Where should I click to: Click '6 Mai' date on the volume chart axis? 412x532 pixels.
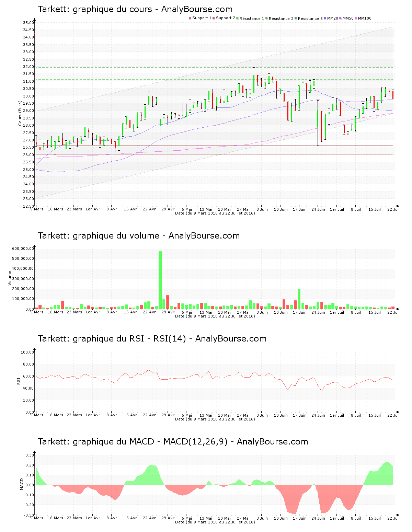point(187,312)
